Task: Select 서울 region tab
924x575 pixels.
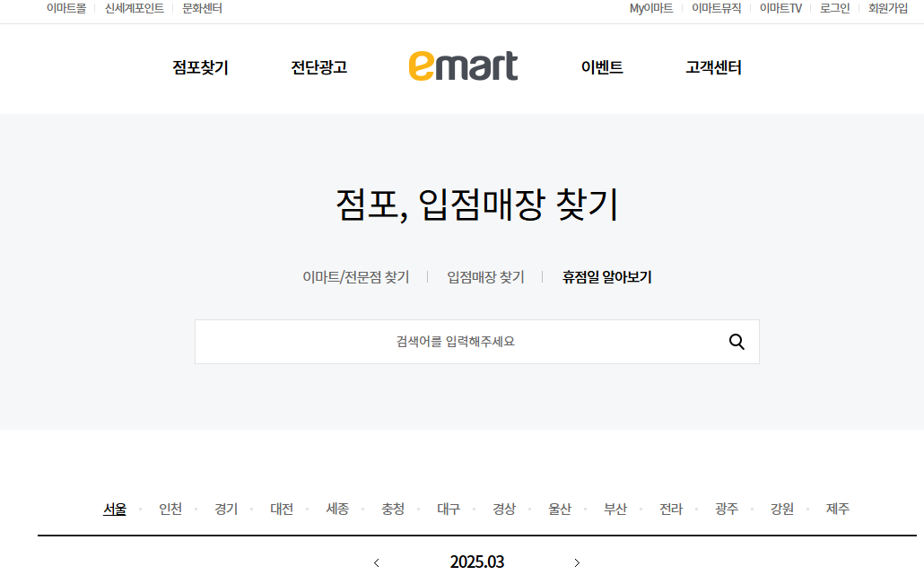Action: click(115, 509)
